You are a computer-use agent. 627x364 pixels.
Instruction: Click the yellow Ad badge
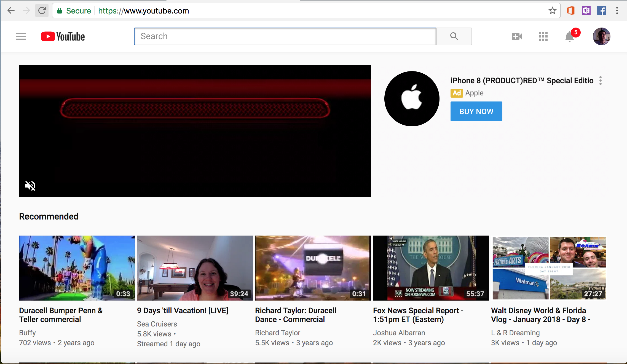[x=457, y=93]
